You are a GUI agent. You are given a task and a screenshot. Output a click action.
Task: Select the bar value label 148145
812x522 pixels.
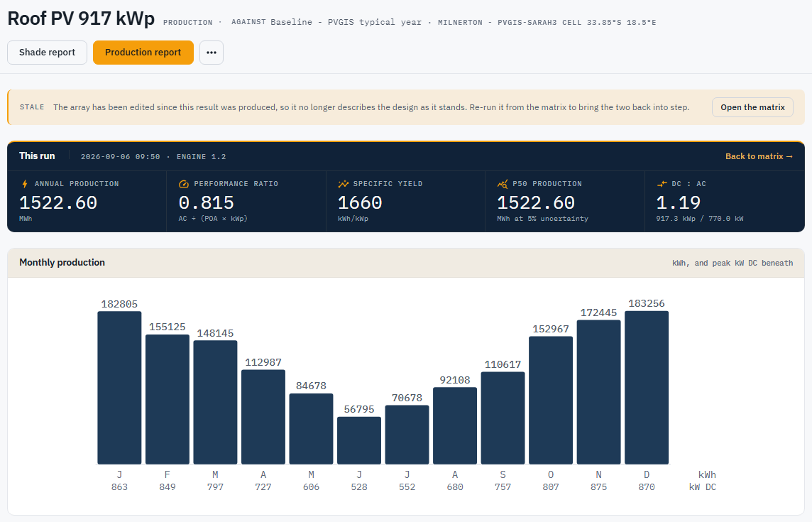tap(215, 333)
